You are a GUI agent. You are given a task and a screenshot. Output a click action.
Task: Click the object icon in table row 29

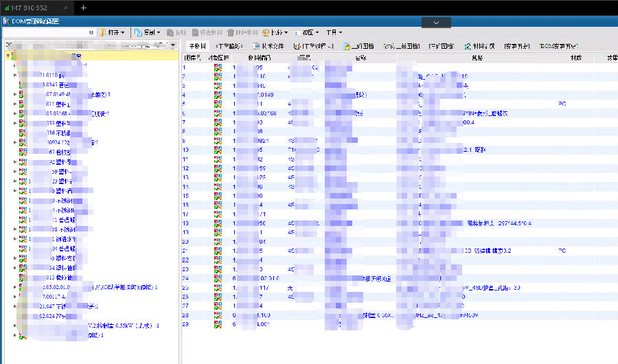click(218, 323)
